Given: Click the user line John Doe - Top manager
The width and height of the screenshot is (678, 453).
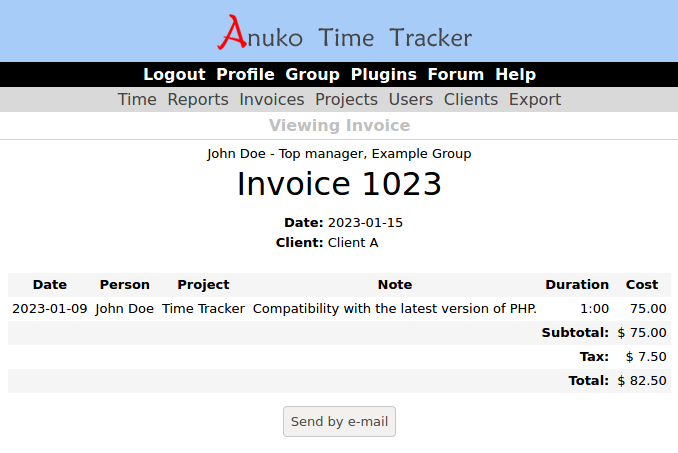Looking at the screenshot, I should [339, 154].
